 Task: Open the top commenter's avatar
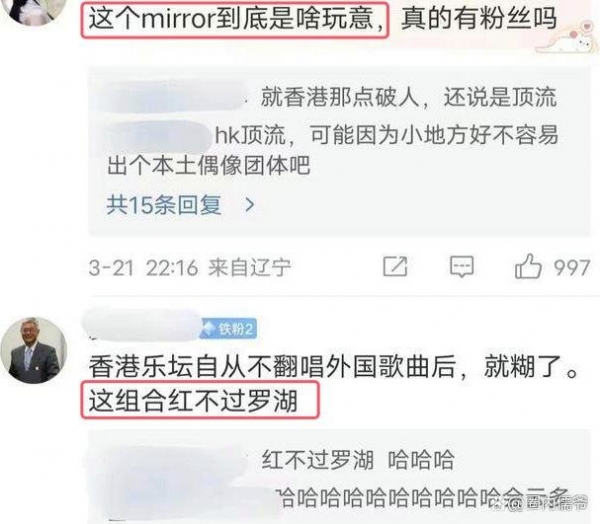36,10
